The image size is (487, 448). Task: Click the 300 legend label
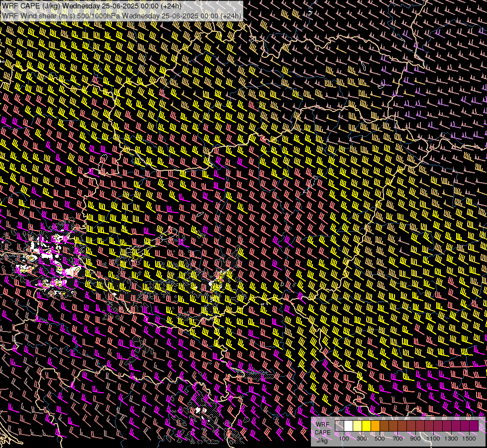(362, 439)
